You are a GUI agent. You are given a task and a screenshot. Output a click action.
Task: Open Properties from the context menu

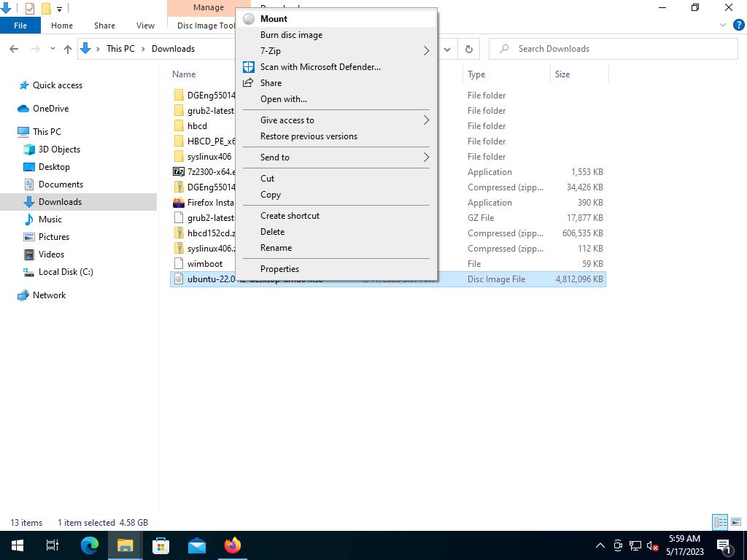pos(279,269)
